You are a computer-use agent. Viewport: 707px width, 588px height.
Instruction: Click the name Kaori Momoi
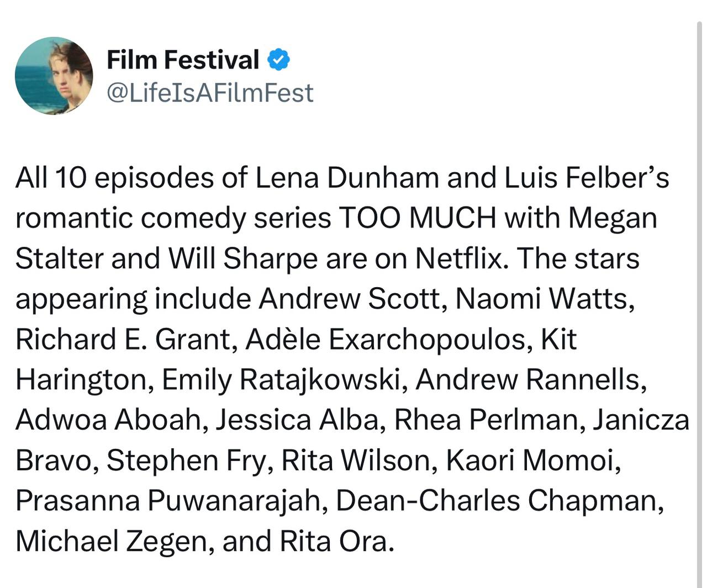(x=534, y=460)
